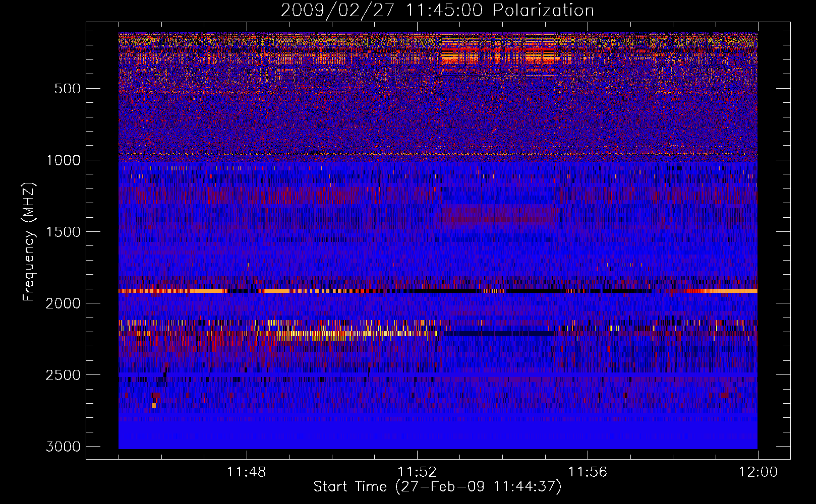Click the 11:52 time tick label

coord(417,472)
